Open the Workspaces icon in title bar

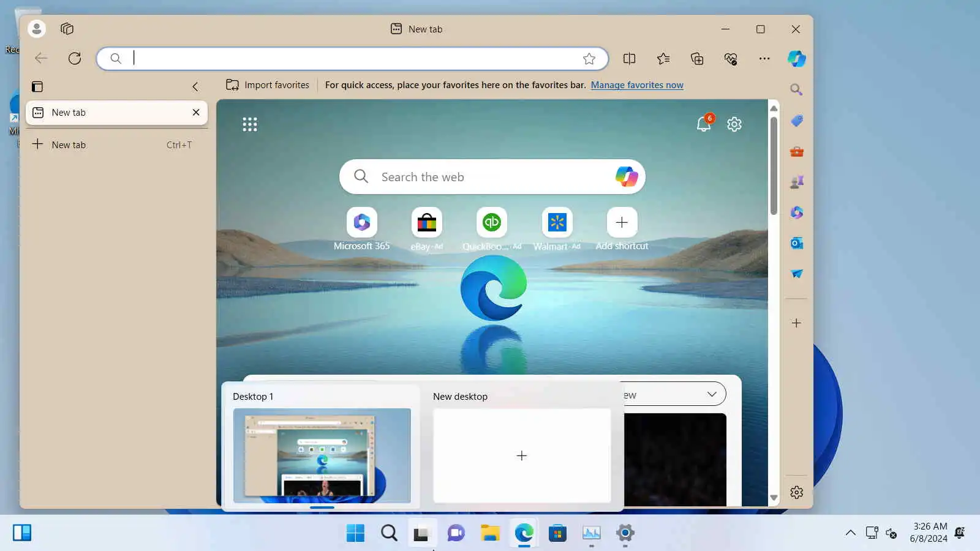[x=67, y=29]
